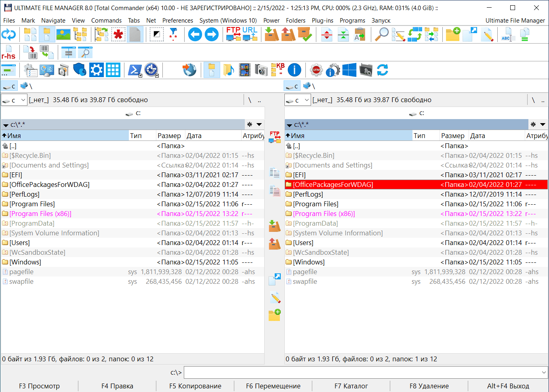Click the F7 Каталог button
This screenshot has height=392, width=549.
(x=351, y=386)
